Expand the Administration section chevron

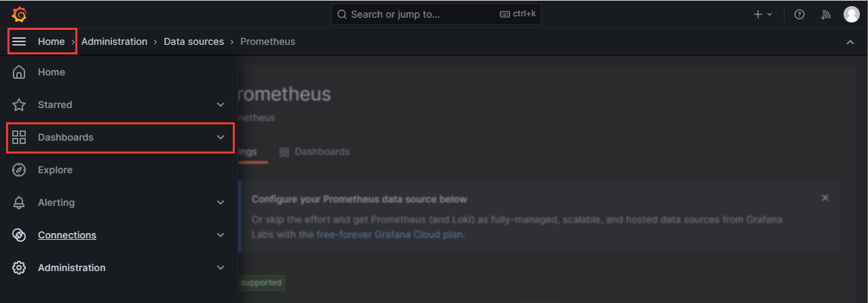pyautogui.click(x=221, y=268)
